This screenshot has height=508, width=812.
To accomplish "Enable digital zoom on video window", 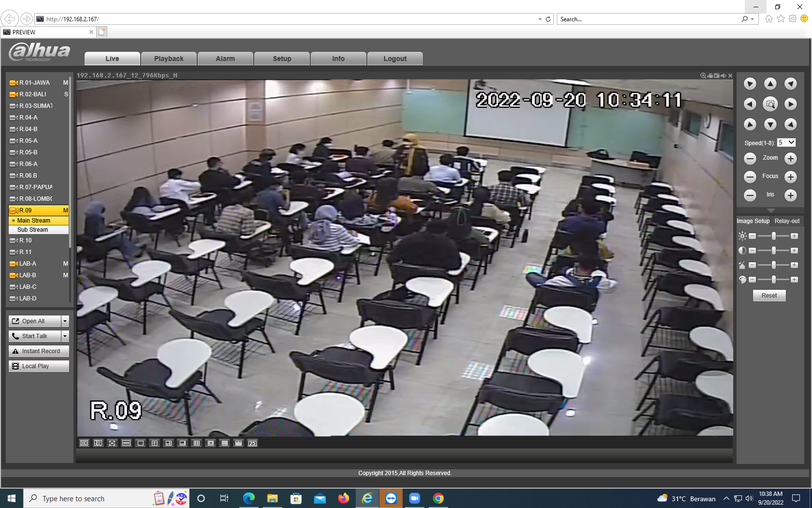I will 703,75.
